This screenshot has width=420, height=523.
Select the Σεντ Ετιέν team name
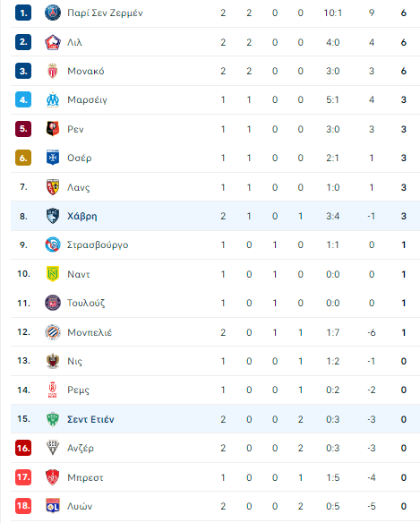90,419
